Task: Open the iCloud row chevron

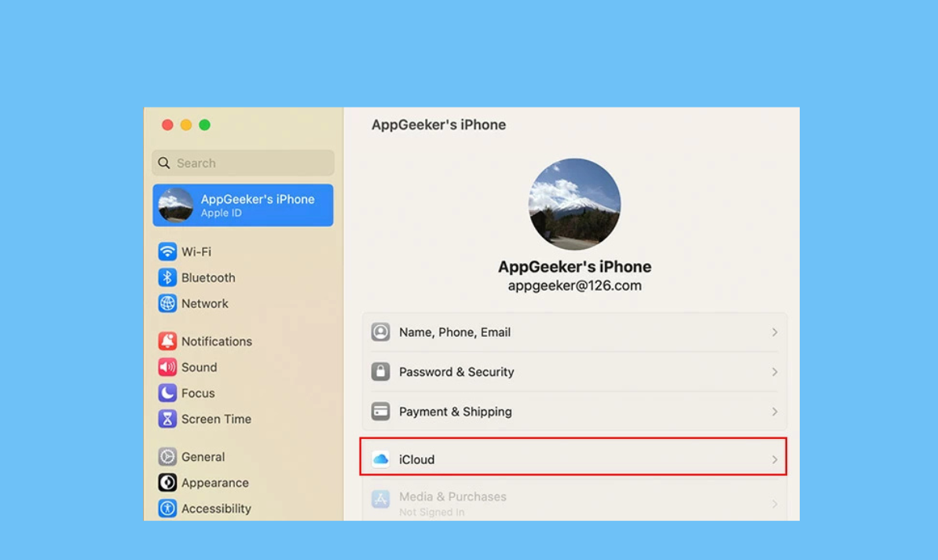Action: (x=774, y=459)
